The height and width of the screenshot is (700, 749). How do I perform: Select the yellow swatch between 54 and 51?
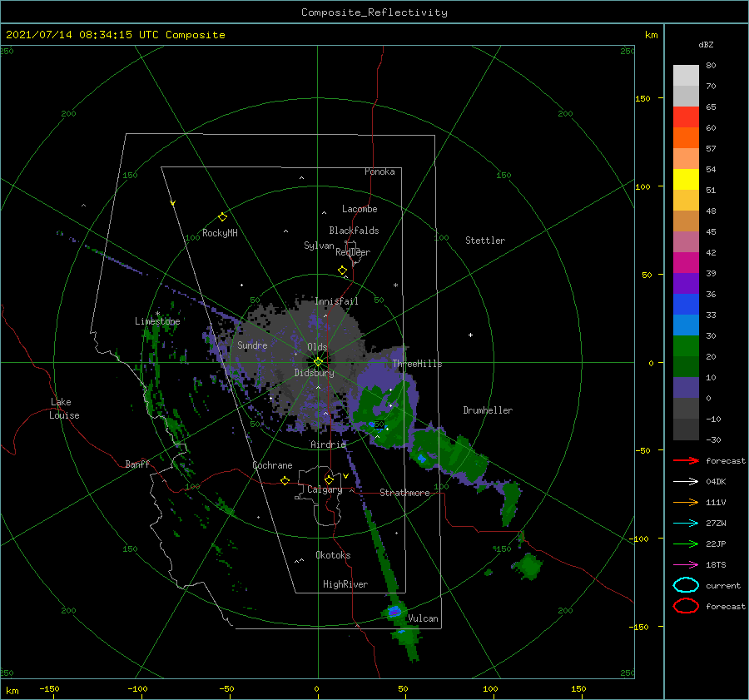[686, 179]
